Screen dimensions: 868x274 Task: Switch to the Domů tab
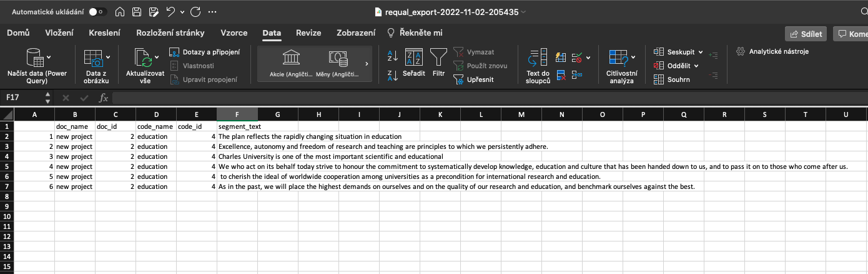click(18, 33)
